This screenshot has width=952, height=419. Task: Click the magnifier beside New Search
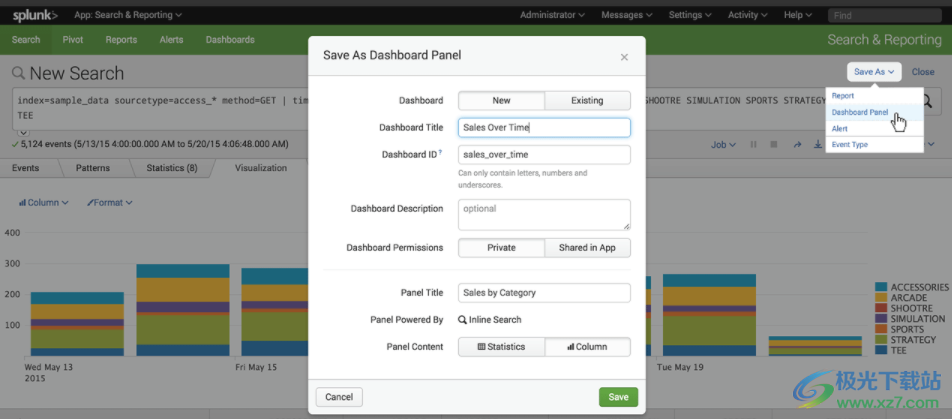[19, 73]
